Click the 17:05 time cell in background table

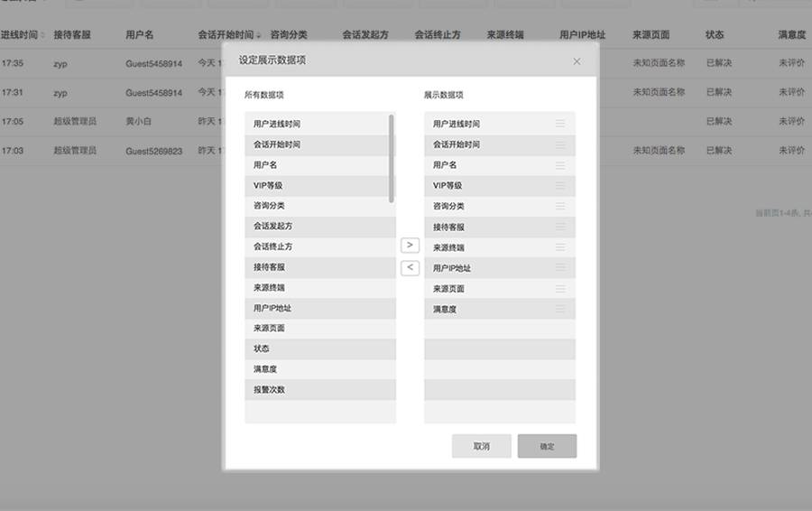tap(13, 121)
